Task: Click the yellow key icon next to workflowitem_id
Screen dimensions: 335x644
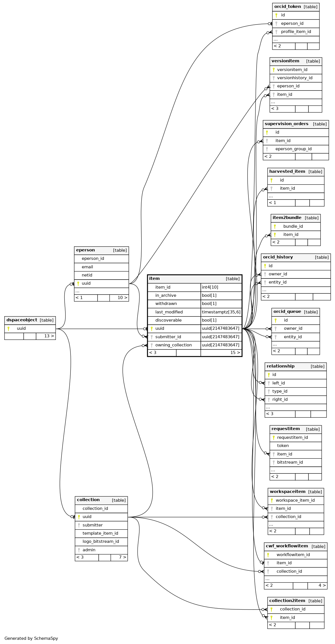Action: 268,555
